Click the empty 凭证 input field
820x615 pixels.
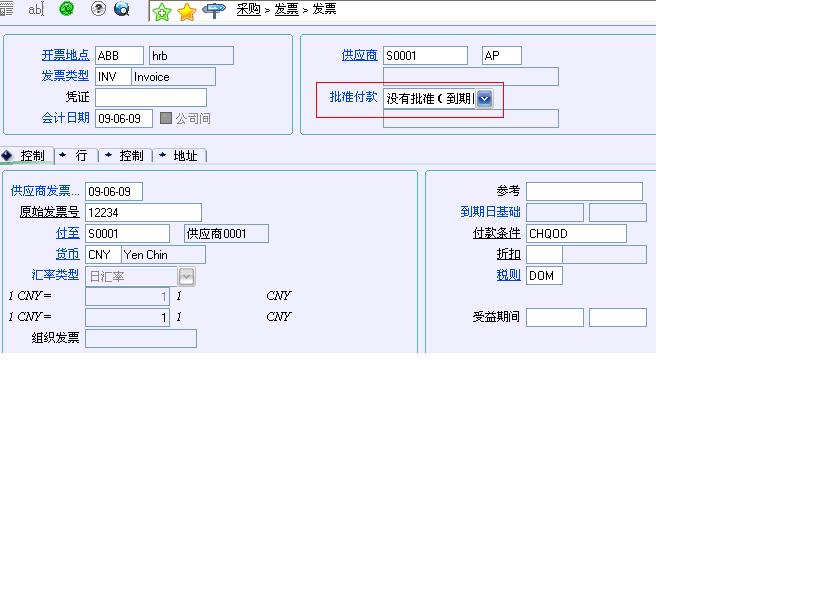(150, 97)
